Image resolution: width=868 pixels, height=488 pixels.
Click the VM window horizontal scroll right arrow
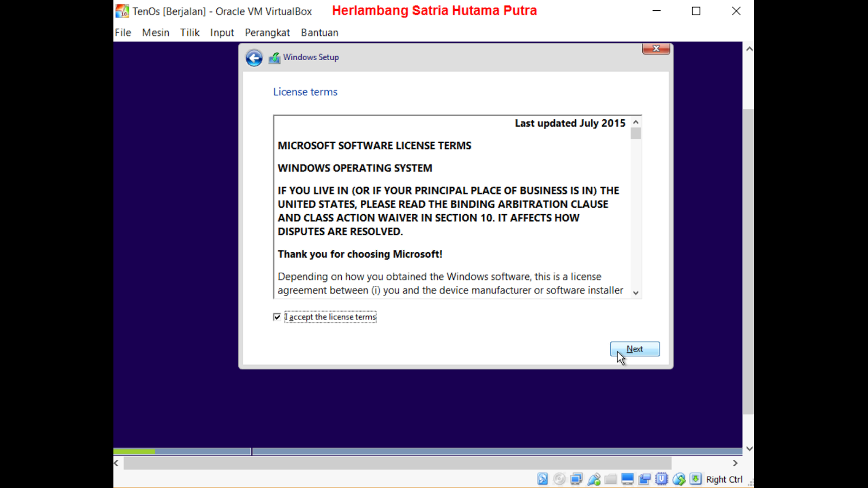735,463
